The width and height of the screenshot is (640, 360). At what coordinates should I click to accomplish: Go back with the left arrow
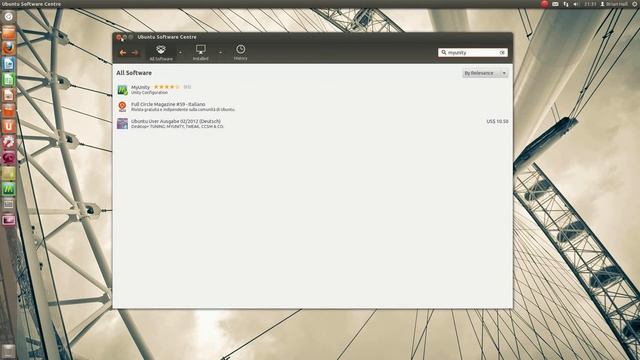point(123,53)
